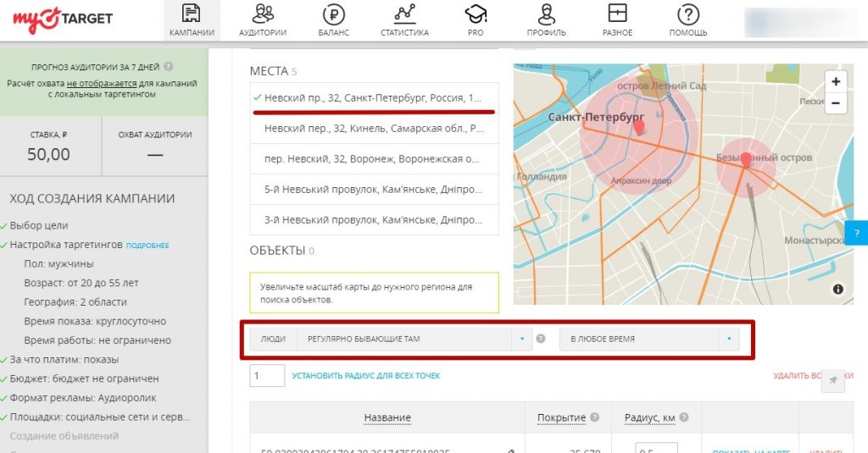Screen dimensions: 868x453
Task: Click 'Площадки: социальные сети' step
Action: click(x=100, y=417)
